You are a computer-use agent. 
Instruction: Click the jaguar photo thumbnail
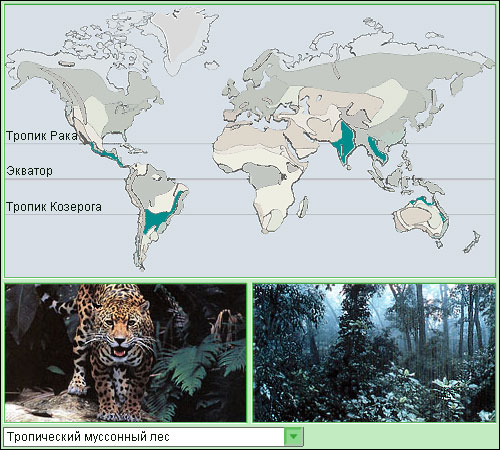coord(126,353)
